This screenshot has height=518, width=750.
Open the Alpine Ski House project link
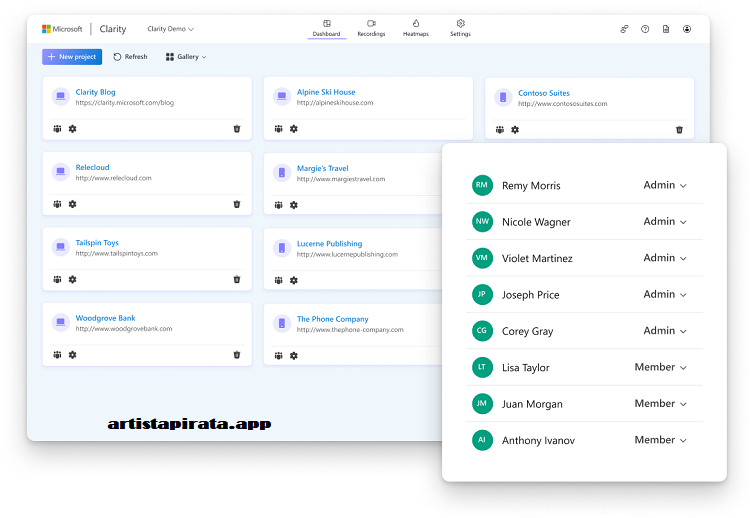pos(326,92)
